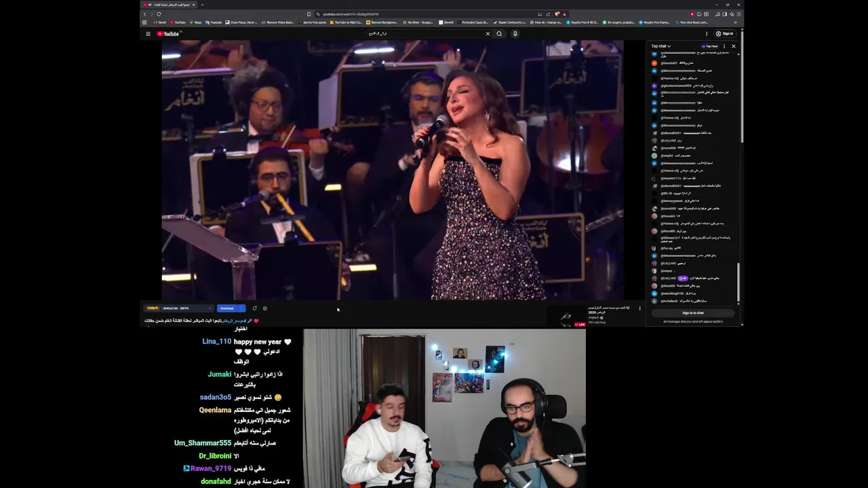Click the Dr_libroini chat username
The height and width of the screenshot is (488, 868).
click(x=215, y=456)
